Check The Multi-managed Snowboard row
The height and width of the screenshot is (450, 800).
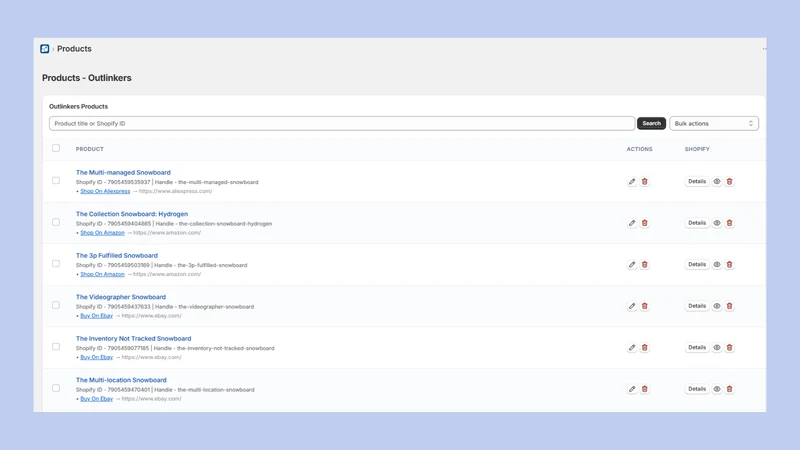56,181
